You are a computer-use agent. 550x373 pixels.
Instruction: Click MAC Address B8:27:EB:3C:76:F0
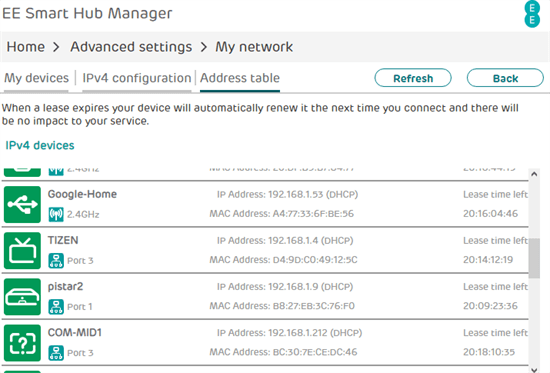(282, 306)
